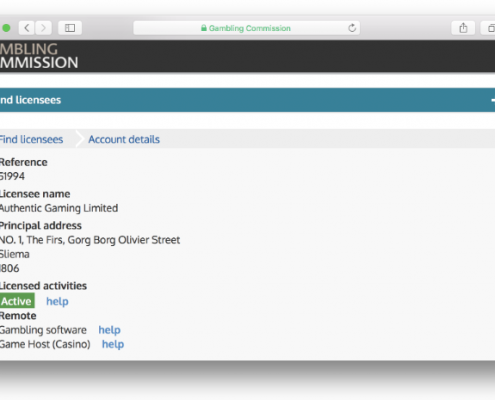Select the Principal address heading
Viewport: 495px width, 400px height.
coord(41,226)
